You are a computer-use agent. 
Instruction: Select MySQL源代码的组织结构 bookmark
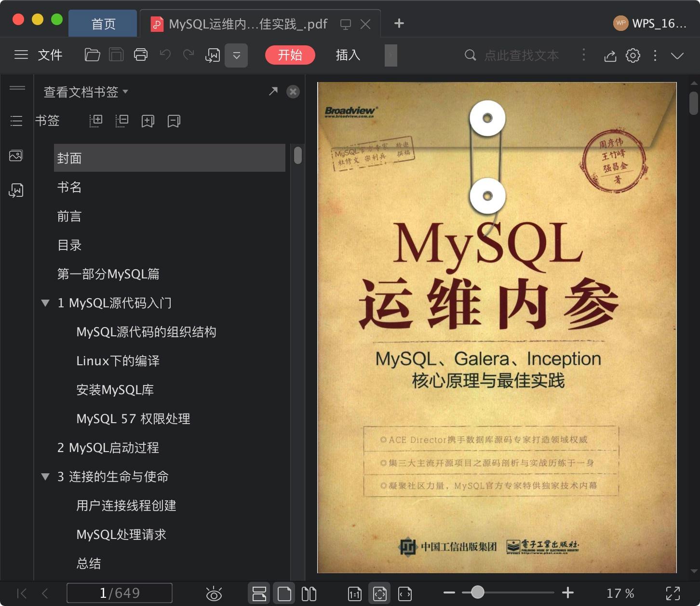tap(147, 332)
